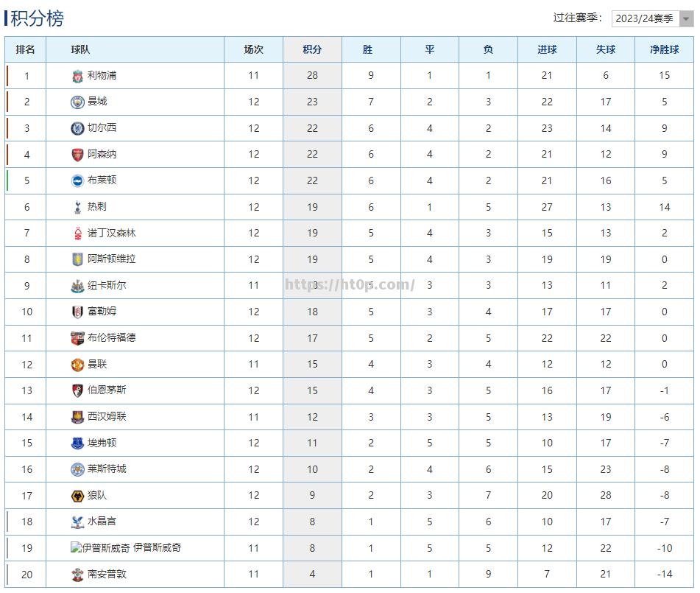
Task: Click the 布伦特福德 team name
Action: point(112,337)
